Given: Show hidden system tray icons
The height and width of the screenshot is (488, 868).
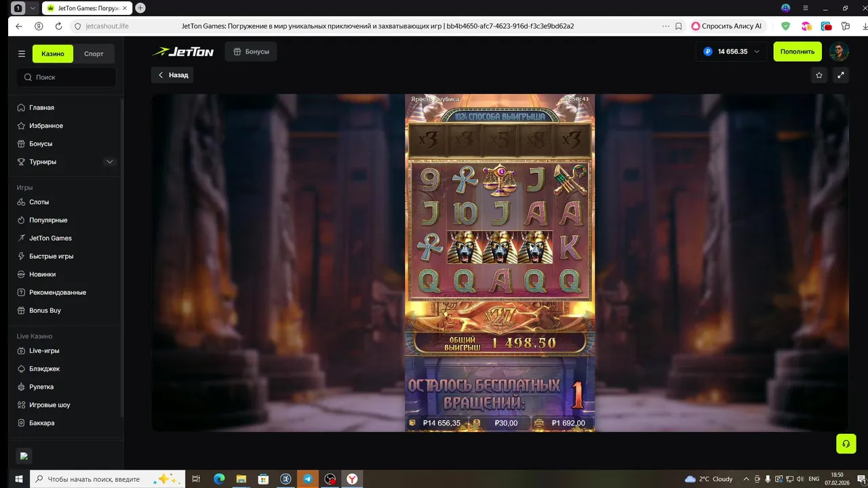Looking at the screenshot, I should click(747, 479).
